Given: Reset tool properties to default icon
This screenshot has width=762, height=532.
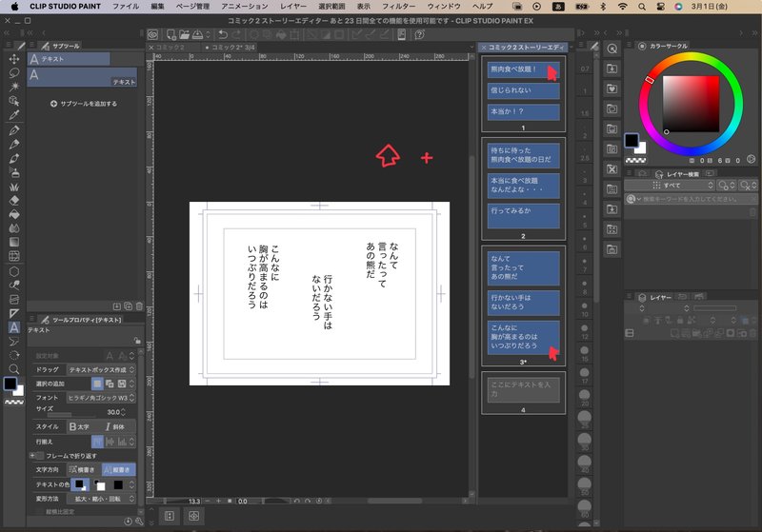Looking at the screenshot, I should coord(128,522).
